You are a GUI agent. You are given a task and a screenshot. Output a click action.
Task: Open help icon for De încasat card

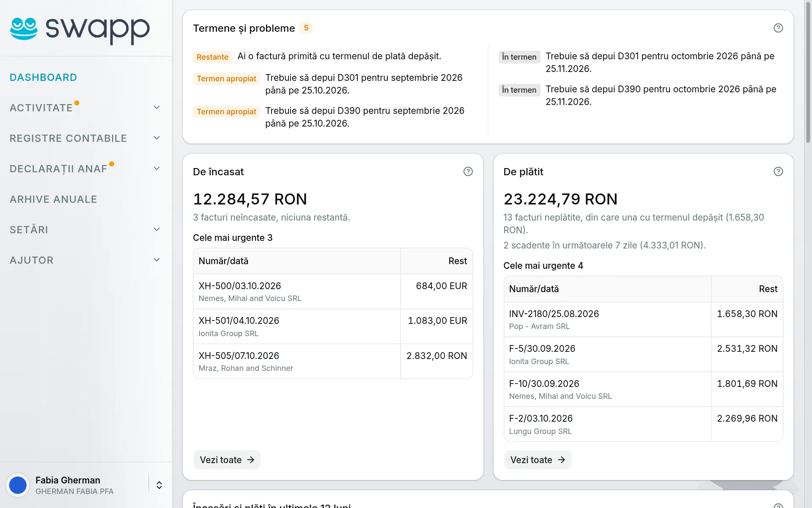click(x=468, y=171)
